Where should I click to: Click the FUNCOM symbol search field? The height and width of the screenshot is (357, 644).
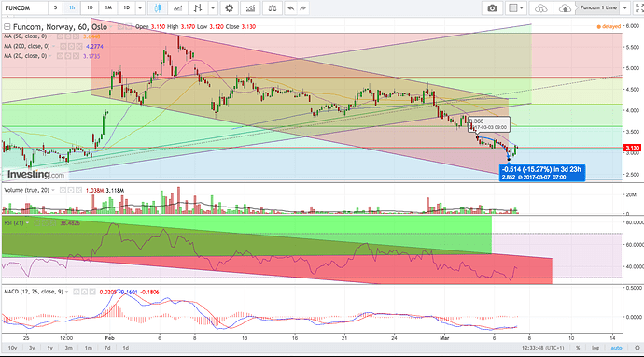(x=24, y=7)
